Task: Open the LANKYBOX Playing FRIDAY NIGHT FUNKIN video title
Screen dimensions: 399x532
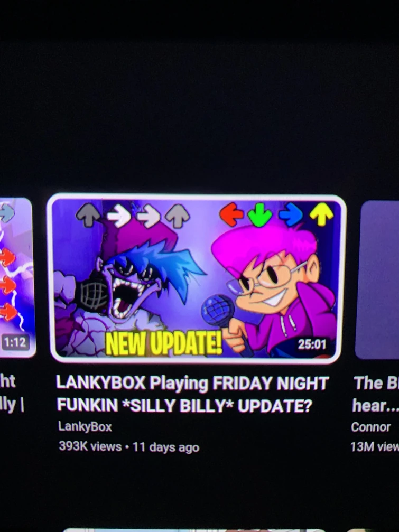Action: (192, 394)
